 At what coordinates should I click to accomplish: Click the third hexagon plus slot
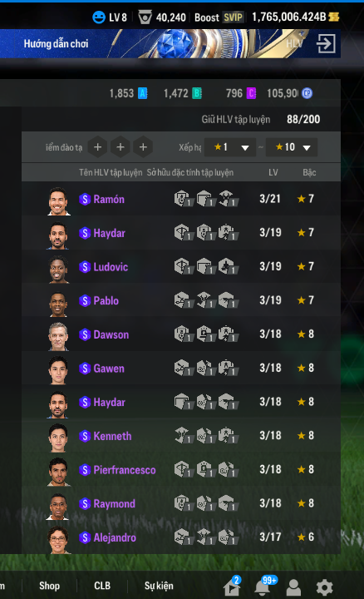(x=143, y=147)
